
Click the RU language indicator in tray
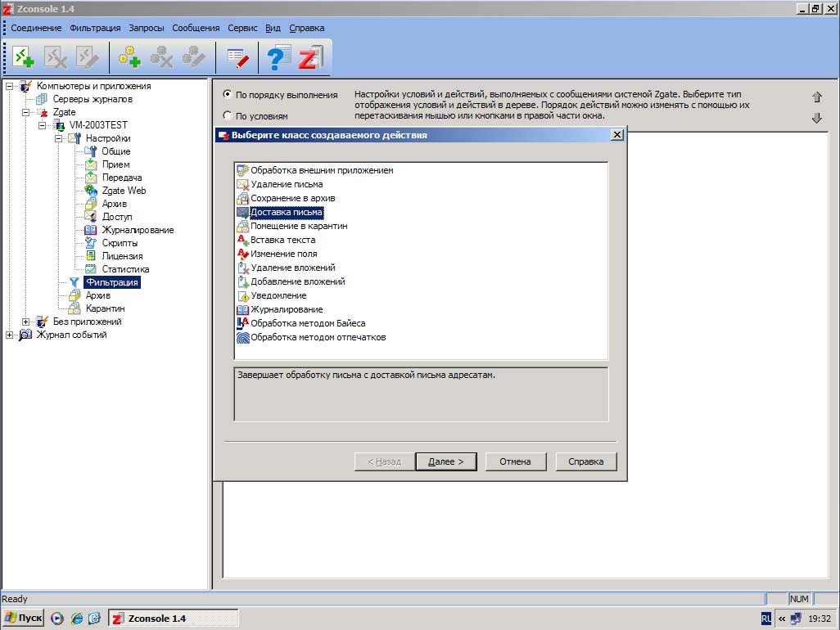[x=766, y=619]
